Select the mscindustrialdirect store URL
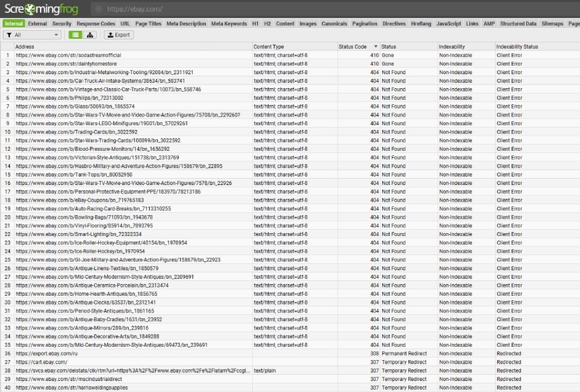 click(x=69, y=379)
